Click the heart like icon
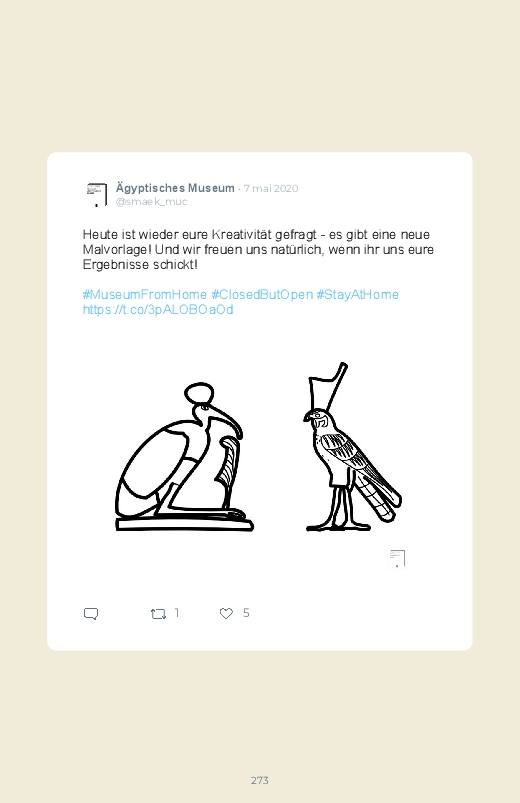Viewport: 520px width, 803px height. (226, 614)
